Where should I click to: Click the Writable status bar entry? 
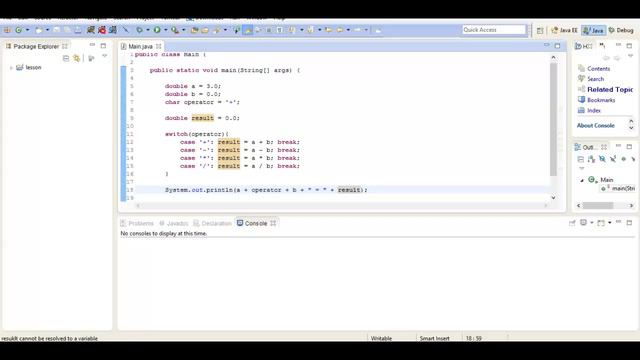[x=381, y=338]
